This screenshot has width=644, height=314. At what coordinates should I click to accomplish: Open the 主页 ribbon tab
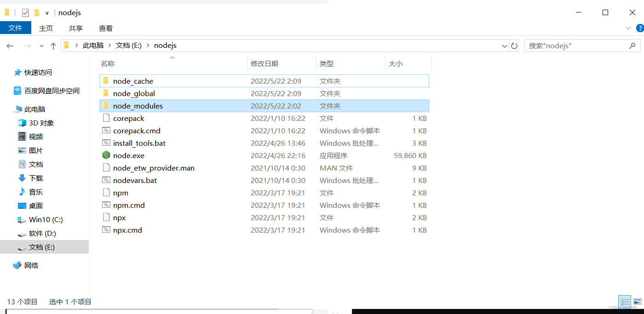coord(46,28)
